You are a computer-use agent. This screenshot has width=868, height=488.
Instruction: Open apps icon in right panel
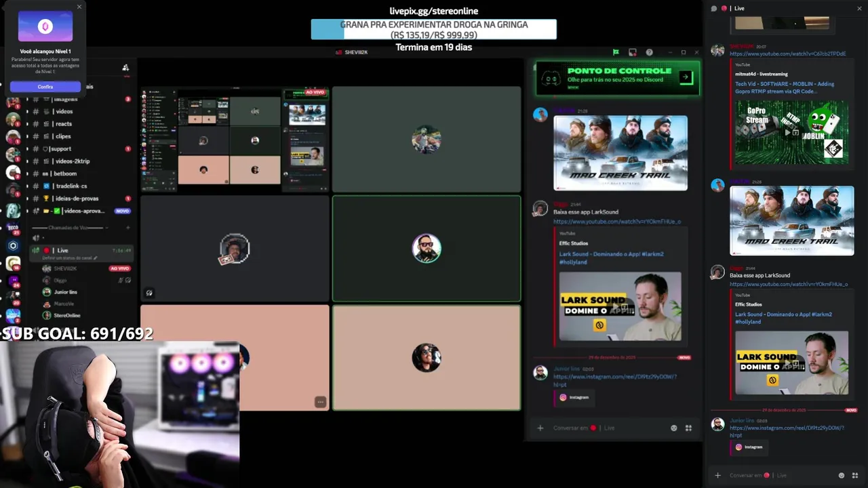856,475
